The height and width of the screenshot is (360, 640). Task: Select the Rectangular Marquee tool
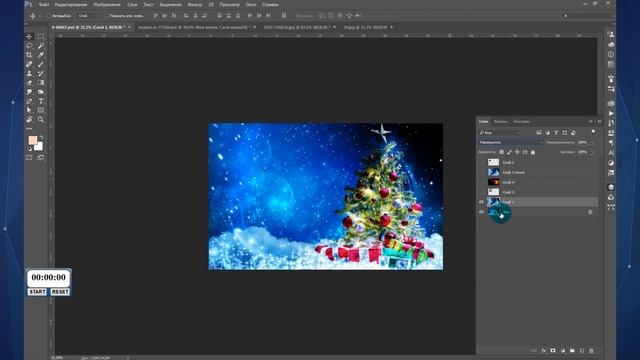[41, 36]
